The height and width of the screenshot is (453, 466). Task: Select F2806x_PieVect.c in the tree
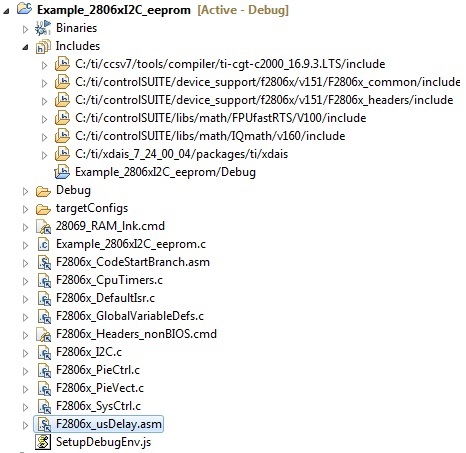tap(100, 388)
